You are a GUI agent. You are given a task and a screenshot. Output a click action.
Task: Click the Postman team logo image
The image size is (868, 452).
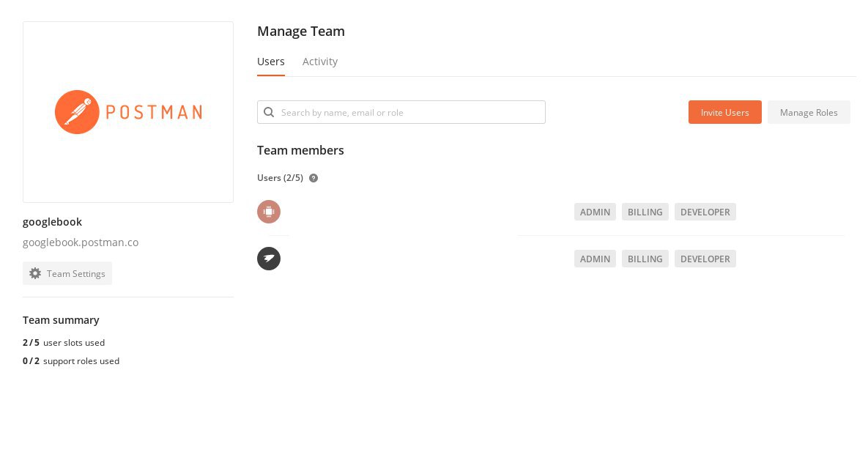[x=128, y=112]
